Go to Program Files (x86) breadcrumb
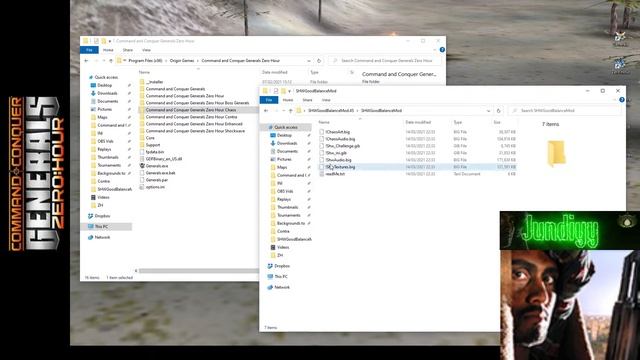Image resolution: width=640 pixels, height=360 pixels. pos(145,60)
